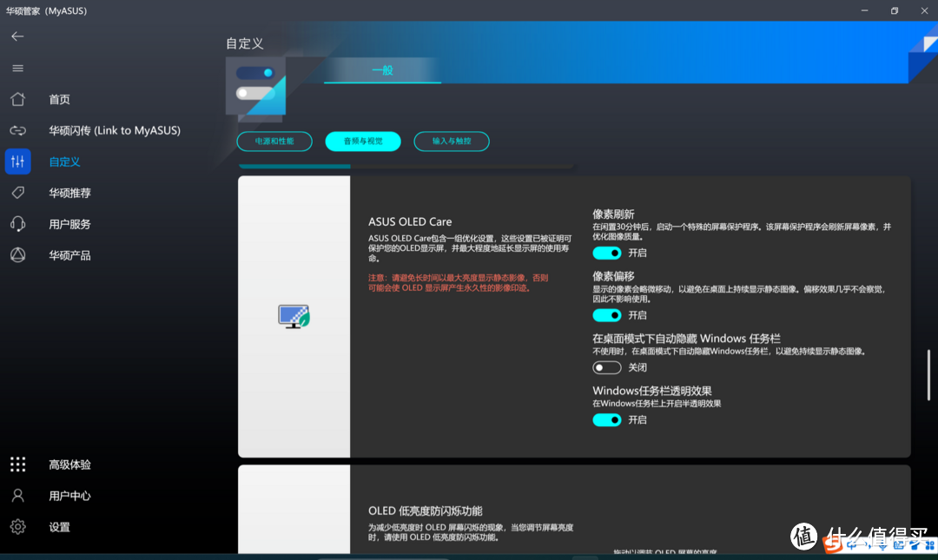Disable Windows任务栏透明效果 toggle
This screenshot has height=560, width=938.
(606, 420)
